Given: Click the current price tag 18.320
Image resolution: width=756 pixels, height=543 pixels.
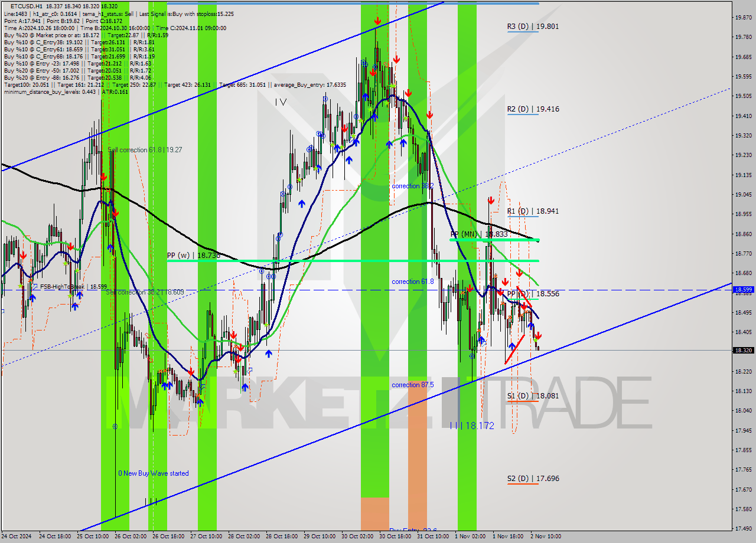Looking at the screenshot, I should click(x=743, y=350).
